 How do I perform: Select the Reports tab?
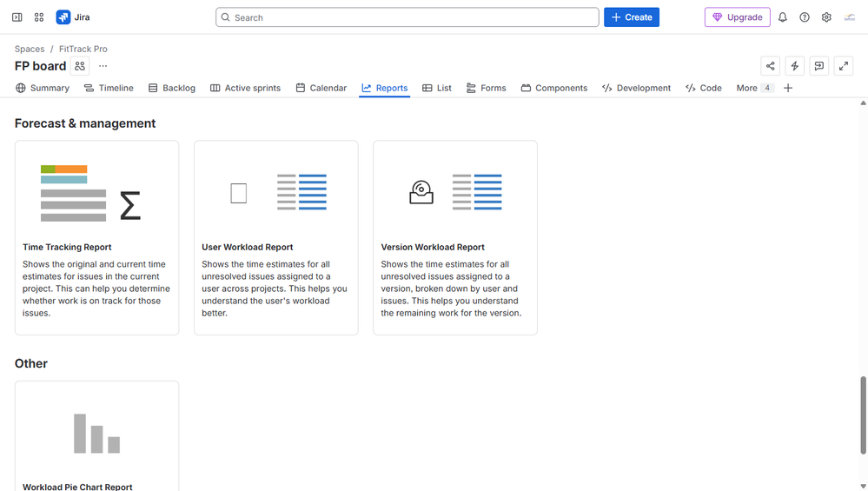385,88
